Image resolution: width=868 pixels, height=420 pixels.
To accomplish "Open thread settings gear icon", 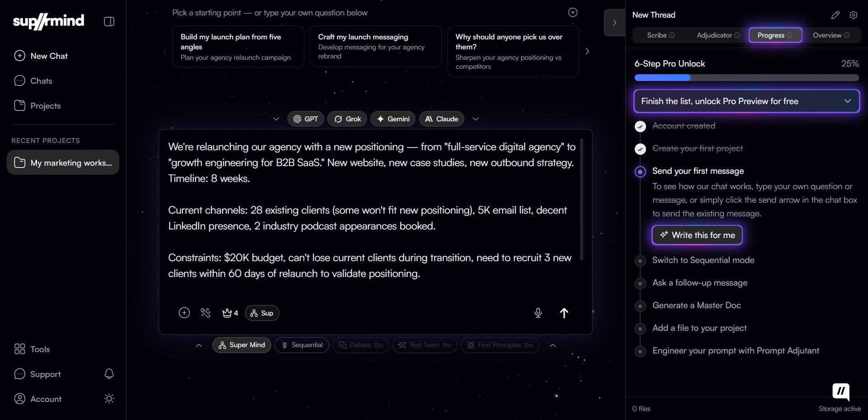I will [854, 15].
